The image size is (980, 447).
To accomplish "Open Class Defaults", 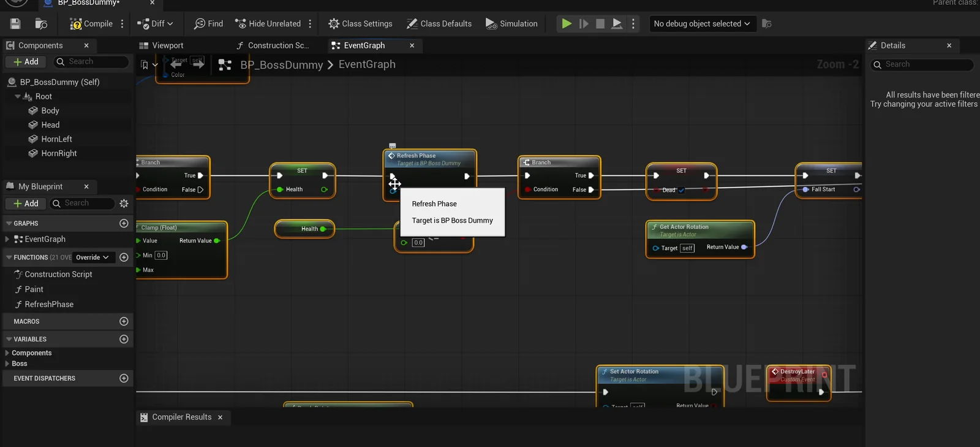I will click(x=439, y=24).
